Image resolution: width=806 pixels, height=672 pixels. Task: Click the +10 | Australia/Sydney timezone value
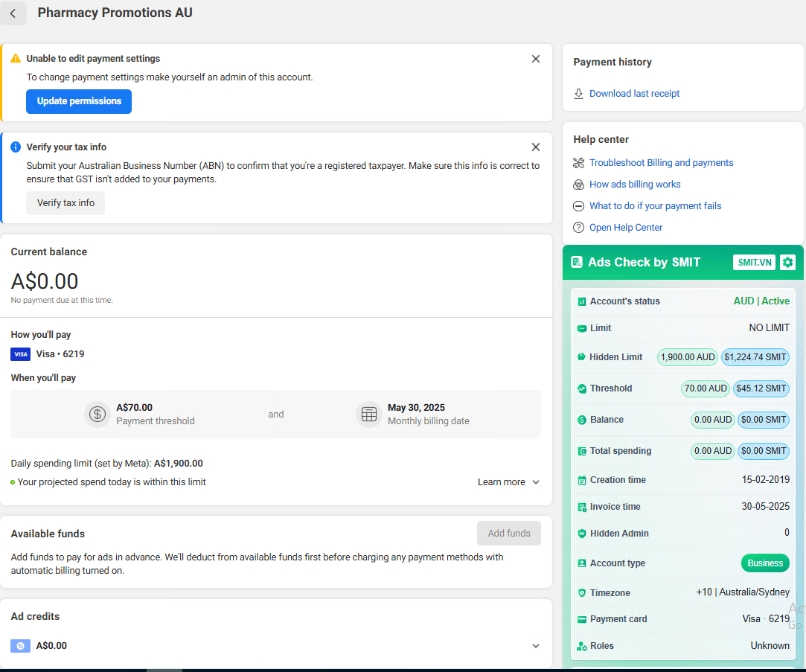tap(743, 592)
